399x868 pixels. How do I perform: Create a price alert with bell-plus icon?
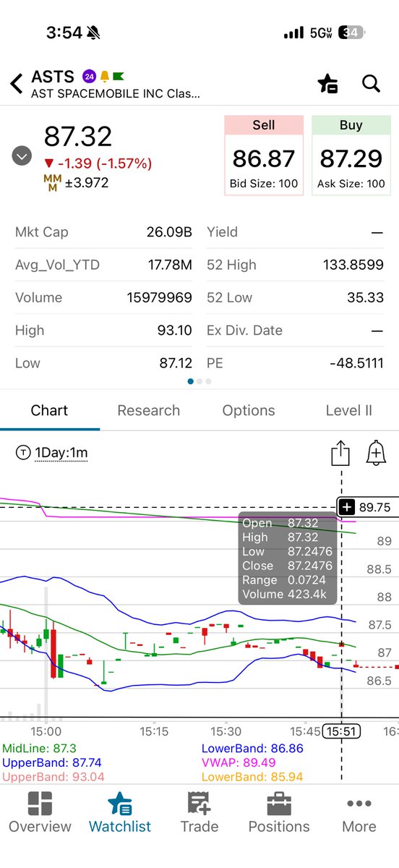point(376,453)
